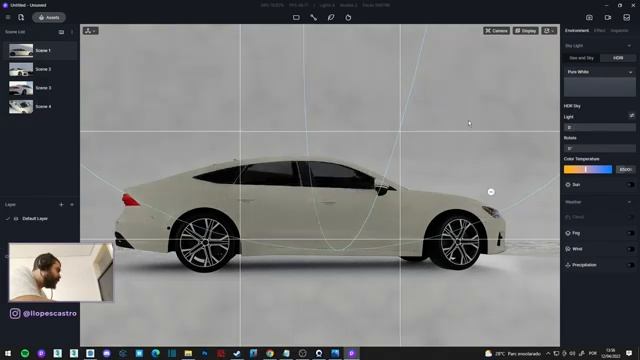Screen dimensions: 640x360
Task: Add a new scene using Scene List icon
Action: coord(61,32)
